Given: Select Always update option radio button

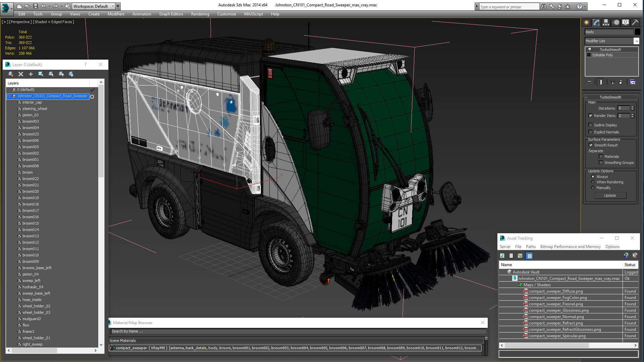Looking at the screenshot, I should tap(593, 177).
